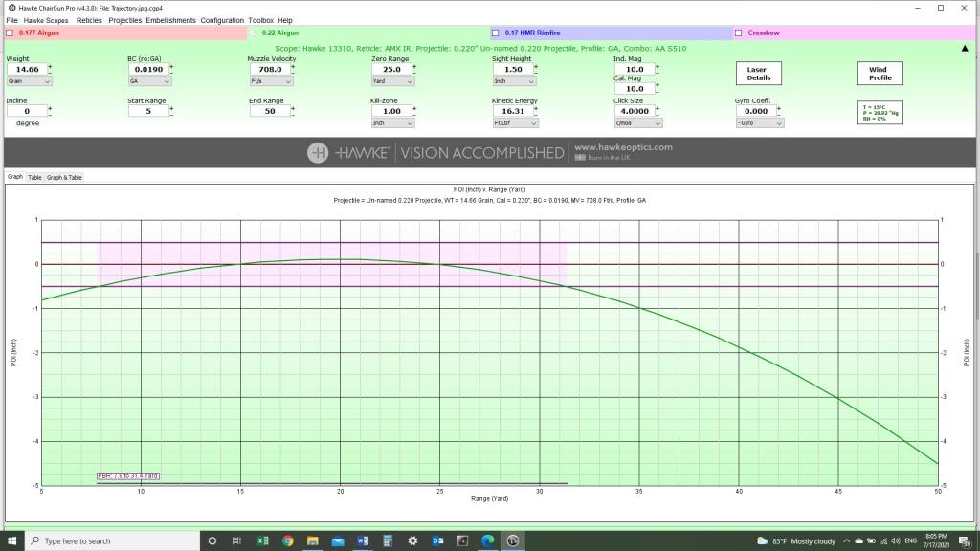Click the Laser Details button
Screen dimensions: 980x551
(x=758, y=74)
